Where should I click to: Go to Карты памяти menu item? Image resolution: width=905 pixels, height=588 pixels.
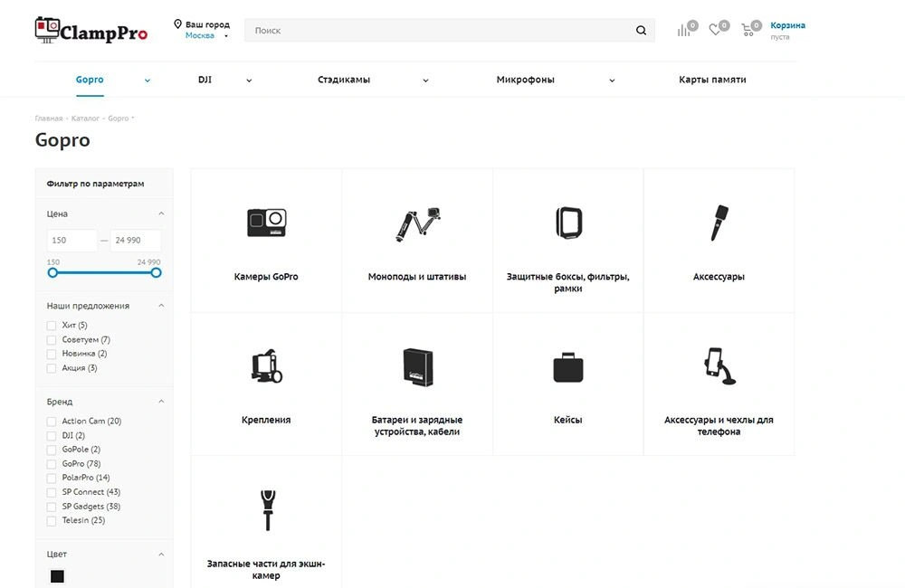click(x=712, y=80)
